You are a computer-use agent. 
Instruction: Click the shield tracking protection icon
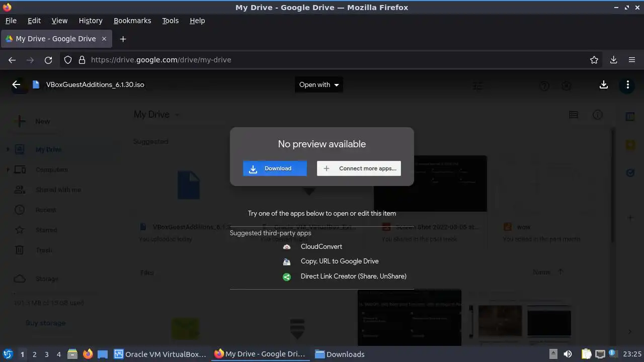68,60
